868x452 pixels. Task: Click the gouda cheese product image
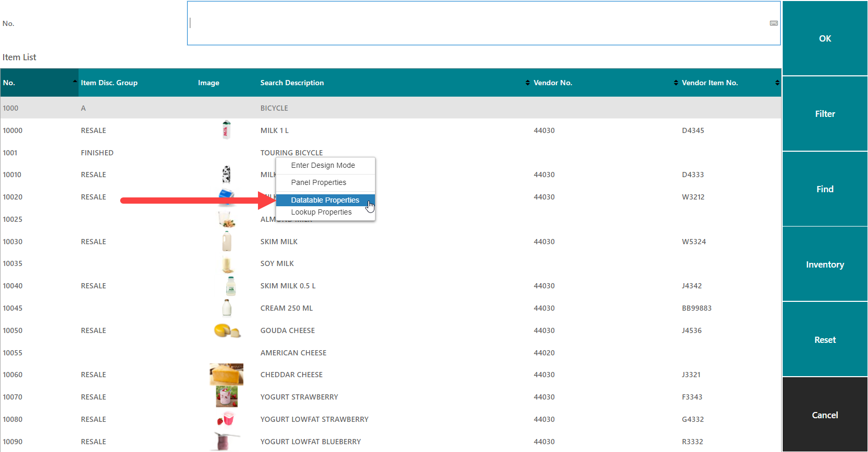pyautogui.click(x=227, y=330)
